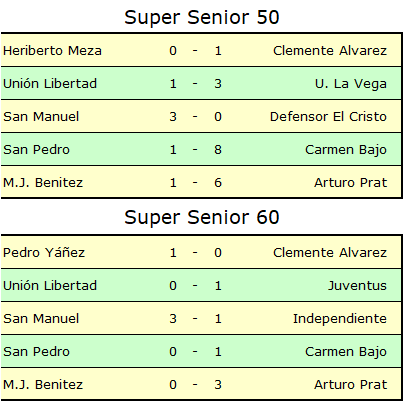Select Carmen Bajo in Super Senior 60
This screenshot has width=403, height=401.
pyautogui.click(x=346, y=352)
